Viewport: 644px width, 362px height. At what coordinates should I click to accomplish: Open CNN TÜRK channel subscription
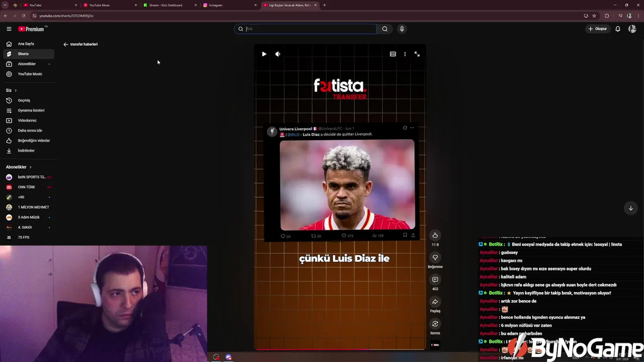tap(29, 187)
